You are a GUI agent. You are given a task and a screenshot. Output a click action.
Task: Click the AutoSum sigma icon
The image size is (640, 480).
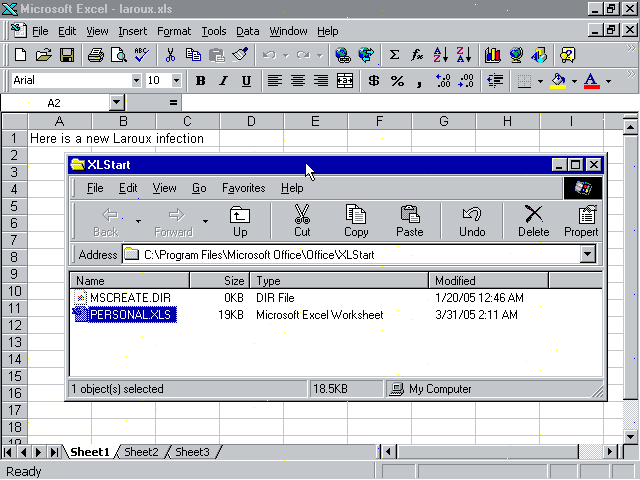[x=394, y=55]
